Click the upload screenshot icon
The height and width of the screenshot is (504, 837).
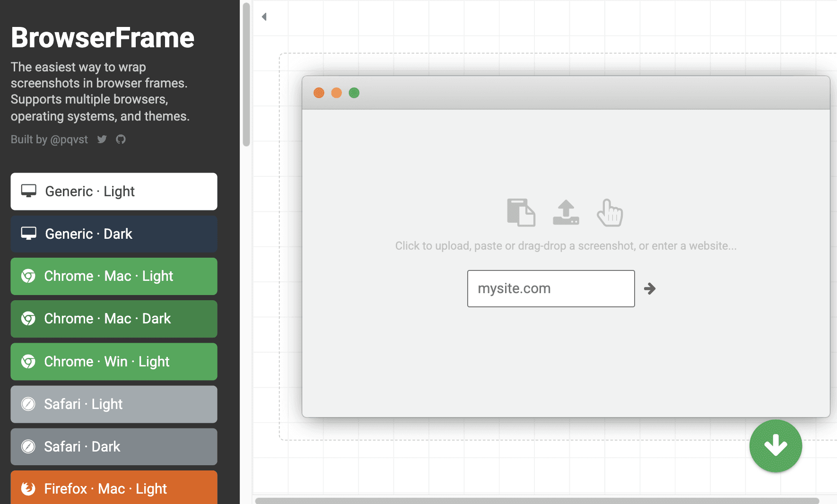(566, 213)
